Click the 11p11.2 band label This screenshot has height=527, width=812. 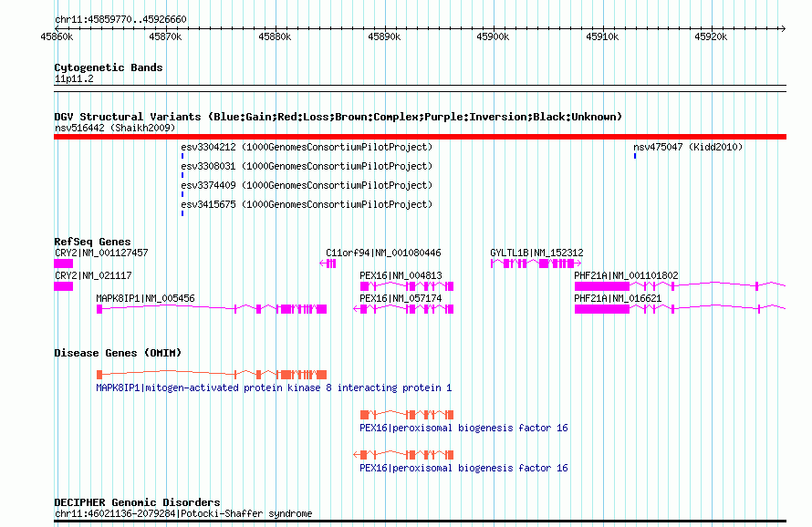[74, 78]
